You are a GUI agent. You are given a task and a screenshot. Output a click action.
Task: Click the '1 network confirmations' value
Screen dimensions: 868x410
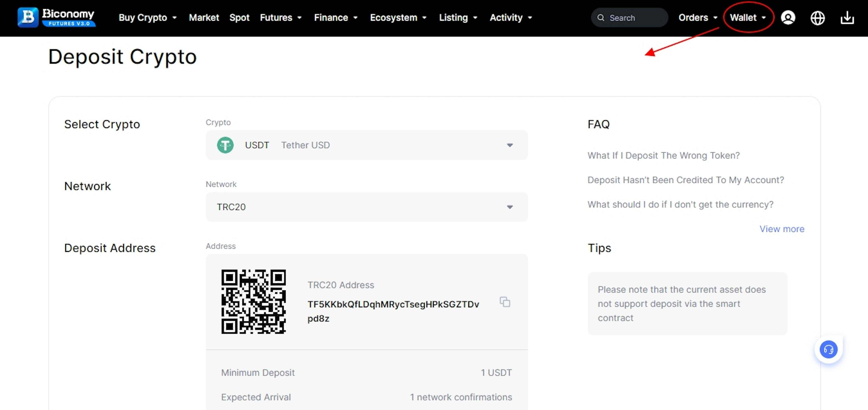click(x=461, y=397)
